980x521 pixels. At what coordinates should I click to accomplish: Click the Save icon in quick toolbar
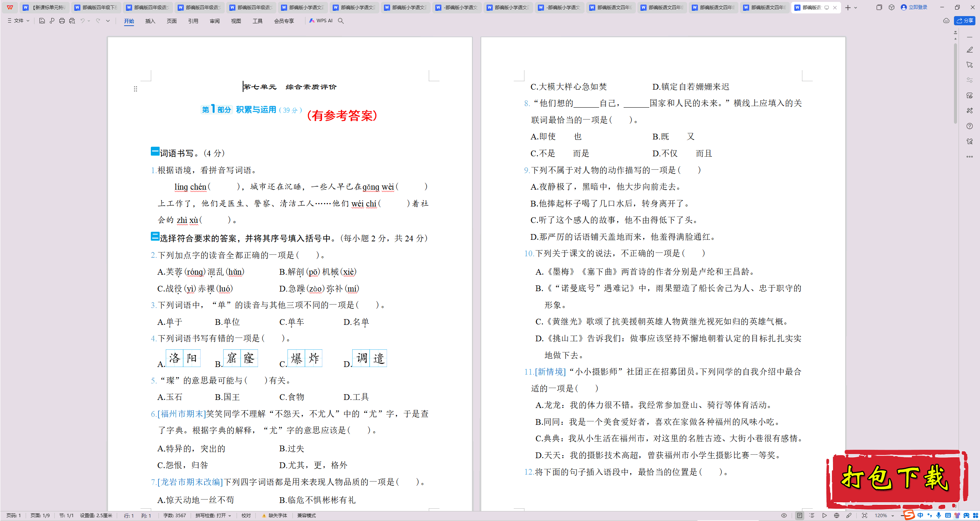42,21
